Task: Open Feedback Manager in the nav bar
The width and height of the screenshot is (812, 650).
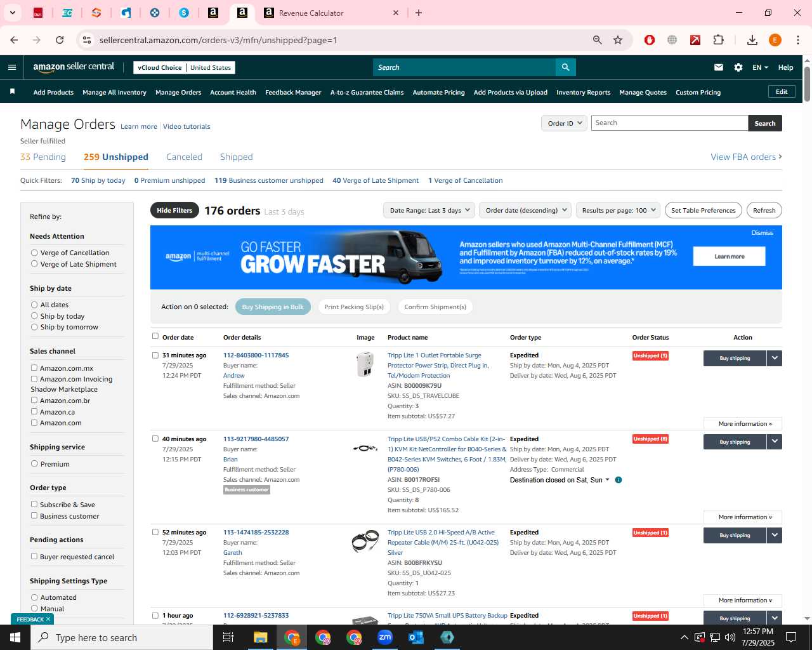Action: pyautogui.click(x=293, y=92)
